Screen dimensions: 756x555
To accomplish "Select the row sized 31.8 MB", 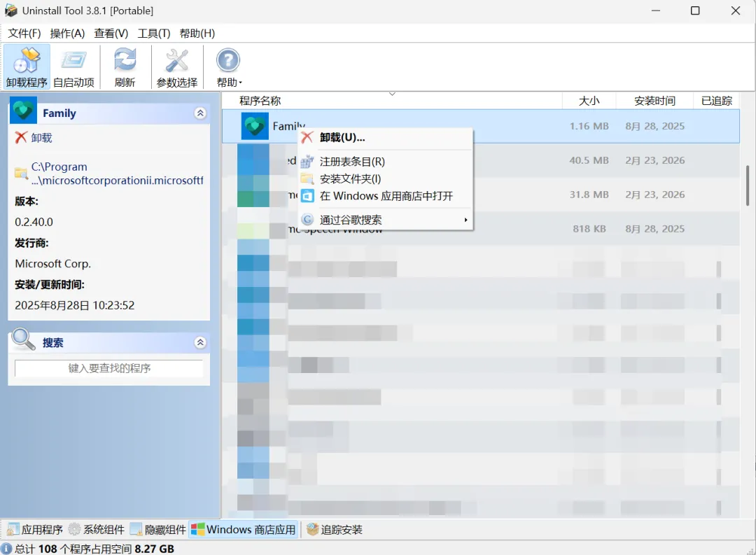I will pos(481,195).
